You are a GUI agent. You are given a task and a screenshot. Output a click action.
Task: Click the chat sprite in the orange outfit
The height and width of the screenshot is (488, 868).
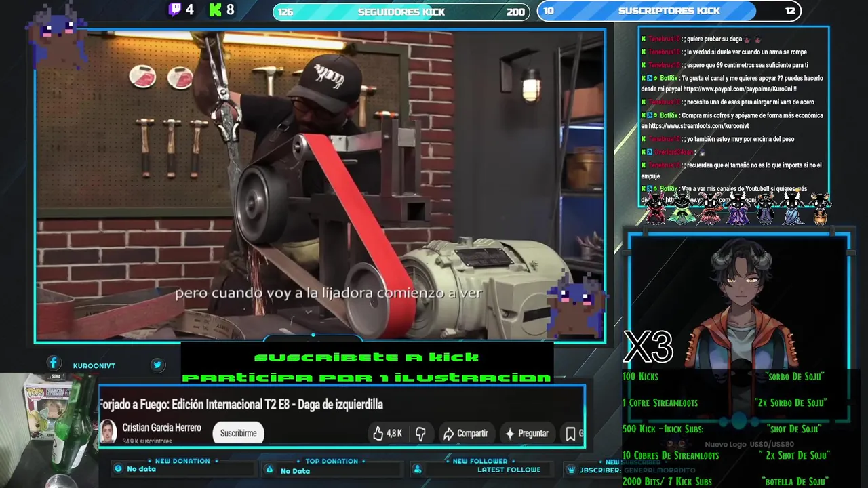coord(820,208)
